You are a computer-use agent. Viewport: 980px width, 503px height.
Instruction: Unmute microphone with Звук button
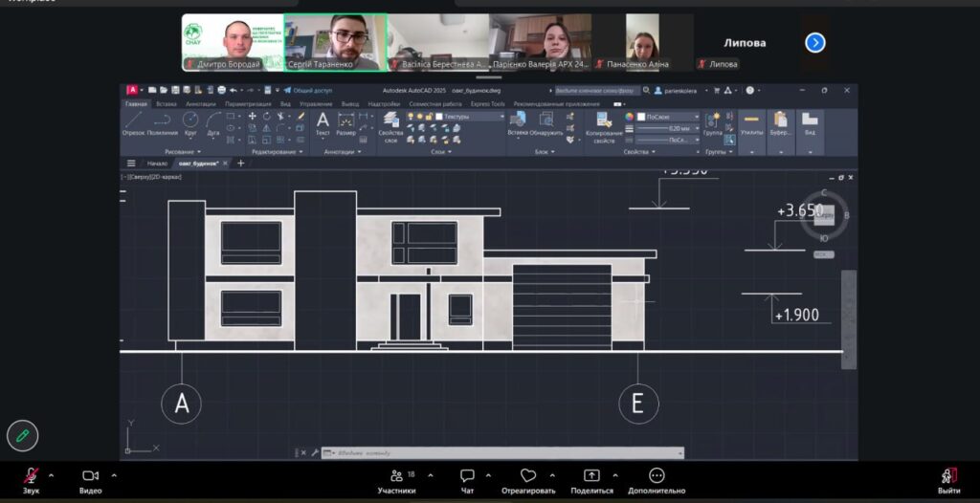click(x=32, y=480)
